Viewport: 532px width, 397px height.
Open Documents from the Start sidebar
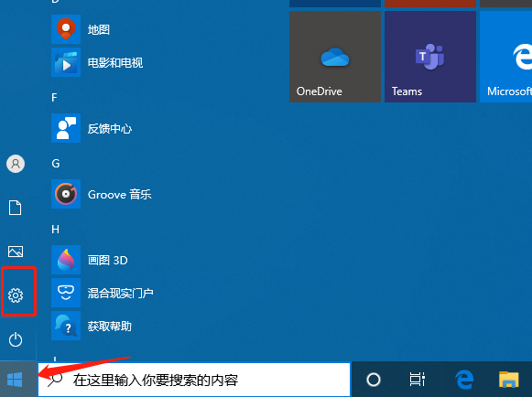coord(15,208)
